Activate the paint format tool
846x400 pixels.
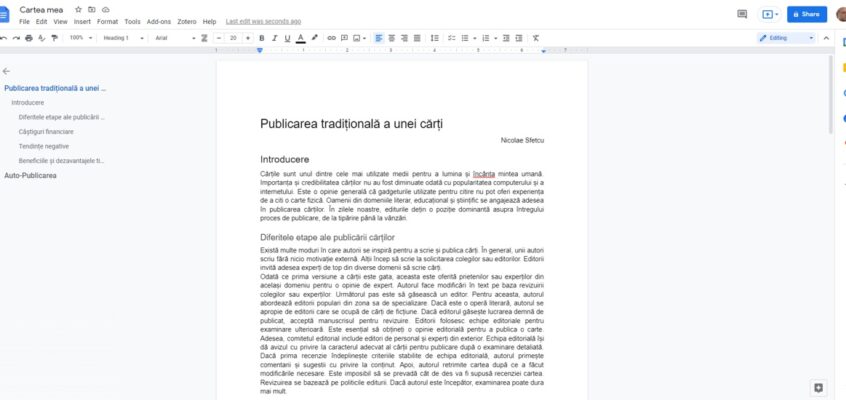(x=54, y=38)
